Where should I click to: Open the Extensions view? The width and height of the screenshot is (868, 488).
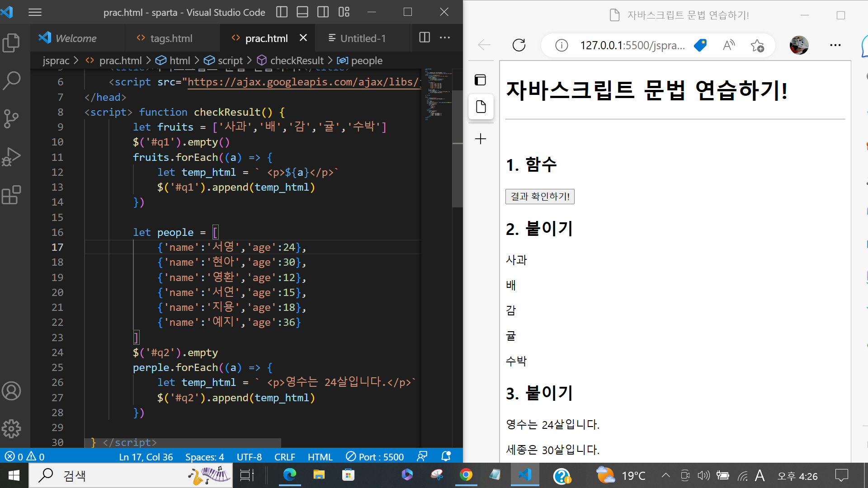click(x=11, y=195)
